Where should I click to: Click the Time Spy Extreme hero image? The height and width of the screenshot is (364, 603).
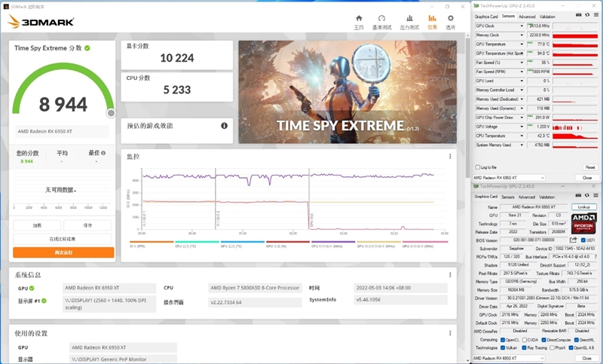(347, 92)
